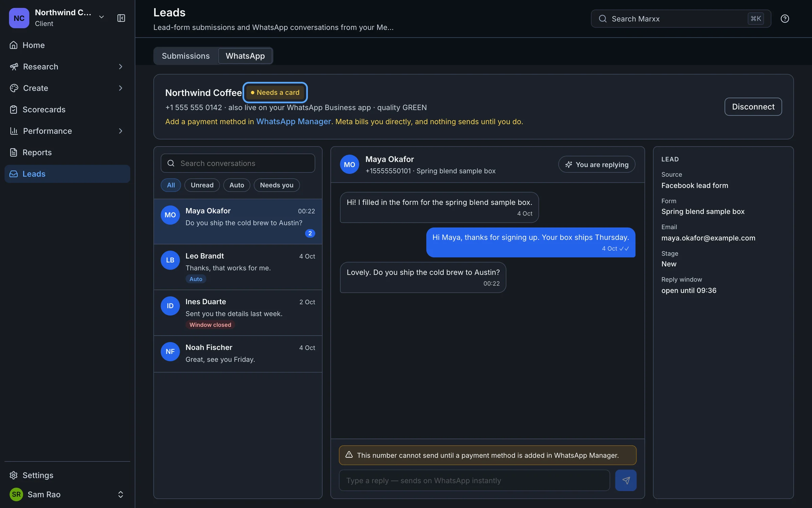Select the Needs you filter chip
Viewport: 812px width, 508px height.
click(276, 185)
